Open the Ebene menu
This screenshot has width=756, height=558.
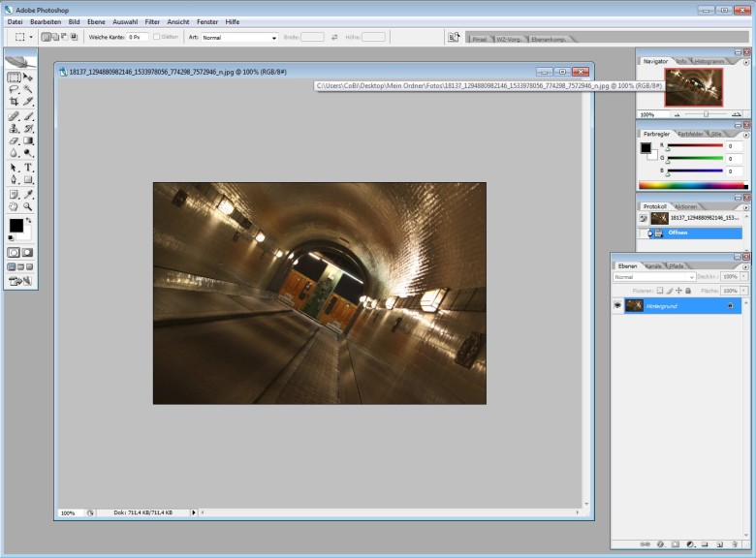click(96, 21)
